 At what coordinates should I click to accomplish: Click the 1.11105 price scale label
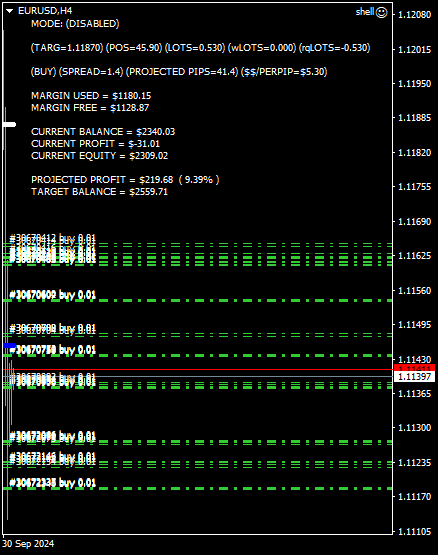[x=415, y=532]
